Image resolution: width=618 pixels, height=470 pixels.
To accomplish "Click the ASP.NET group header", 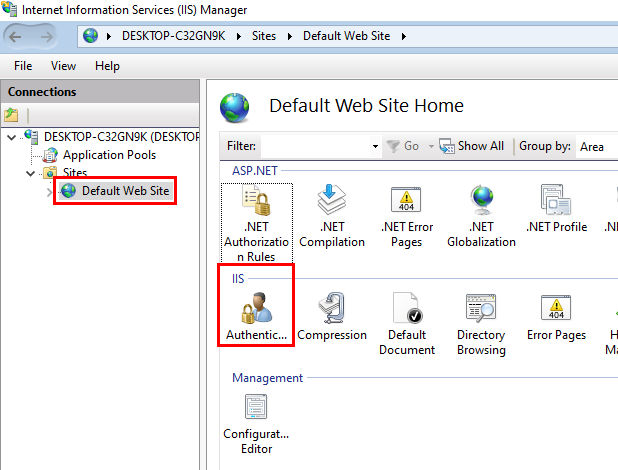I will 255,171.
